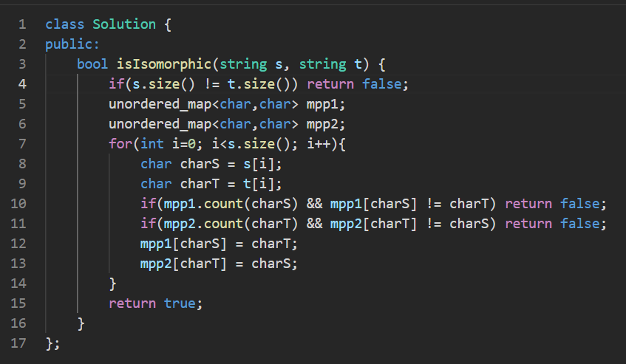The height and width of the screenshot is (364, 626).
Task: Click 'mpp1[charS]' assignment on line 12
Action: pos(183,244)
